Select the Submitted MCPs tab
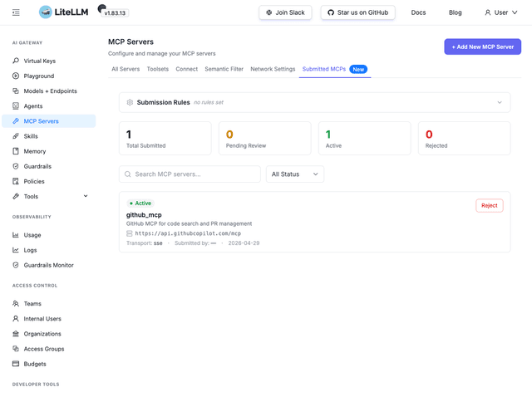Viewport: 532px width, 397px height. click(x=324, y=69)
